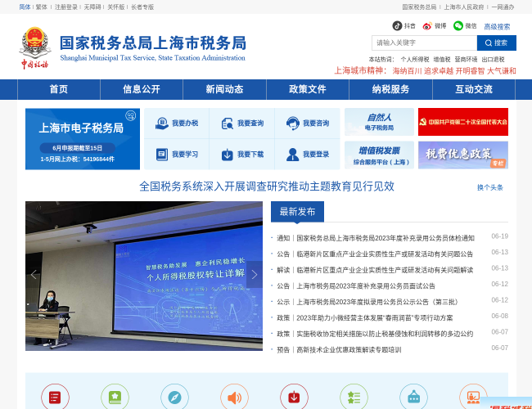Screen dimensions: 532x409
Task: Show previous slide with carousel left arrow
Action: pyautogui.click(x=34, y=275)
